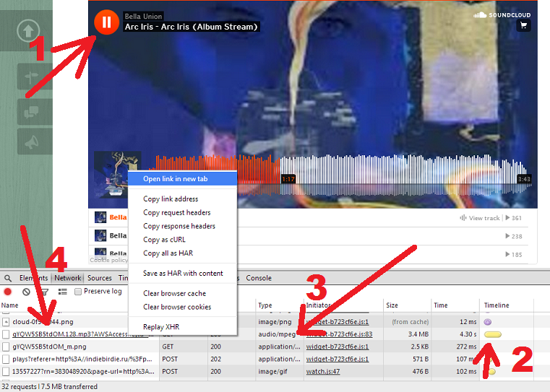The width and height of the screenshot is (550, 392).
Task: Click the DevTools search magnifier icon
Action: point(8,278)
